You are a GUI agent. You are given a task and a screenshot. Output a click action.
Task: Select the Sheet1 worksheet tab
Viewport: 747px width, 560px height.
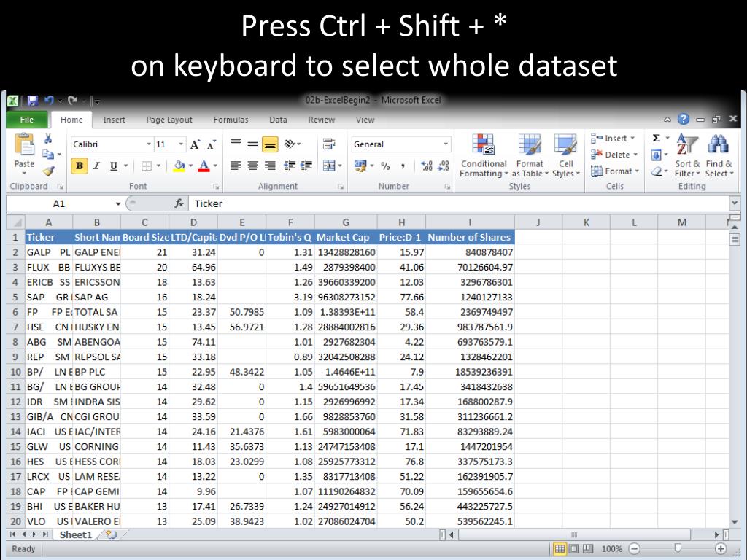[75, 534]
